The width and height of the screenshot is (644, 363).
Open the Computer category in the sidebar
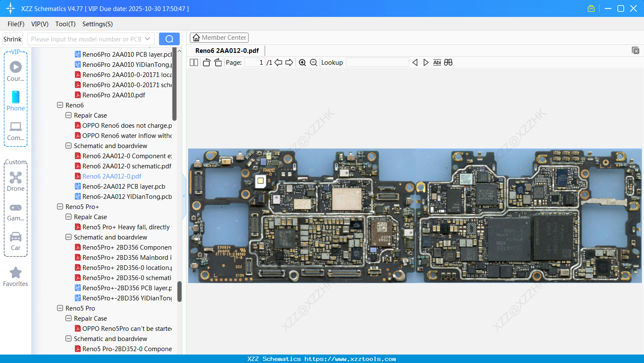pyautogui.click(x=16, y=131)
